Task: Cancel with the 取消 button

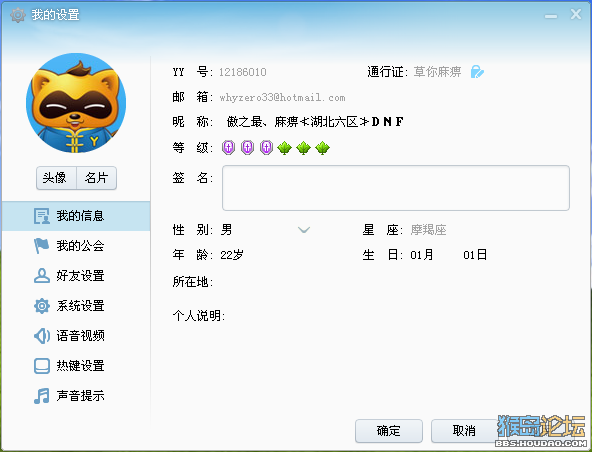Action: pos(464,430)
